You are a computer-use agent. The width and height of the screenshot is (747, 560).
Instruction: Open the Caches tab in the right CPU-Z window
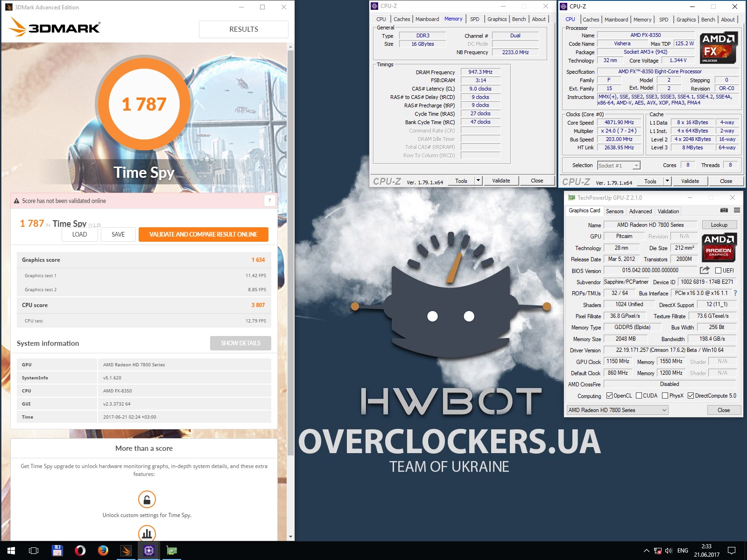[x=591, y=20]
